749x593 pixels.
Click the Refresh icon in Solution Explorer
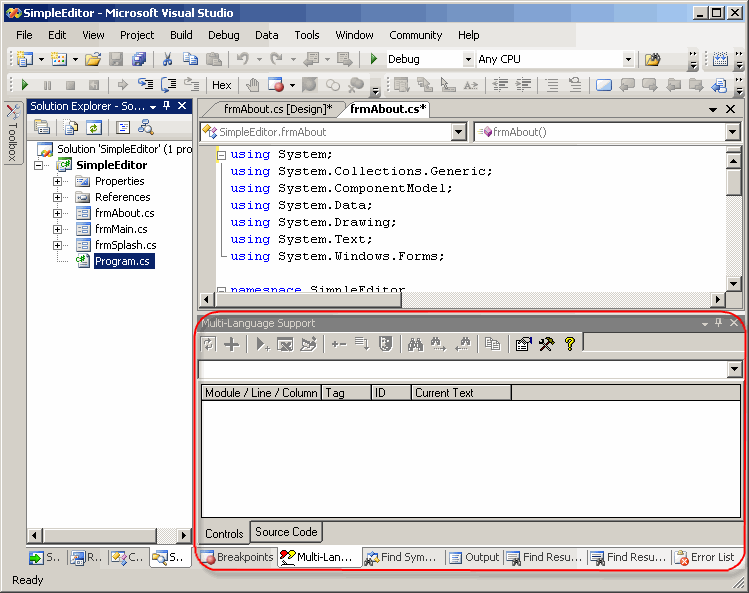pos(94,127)
